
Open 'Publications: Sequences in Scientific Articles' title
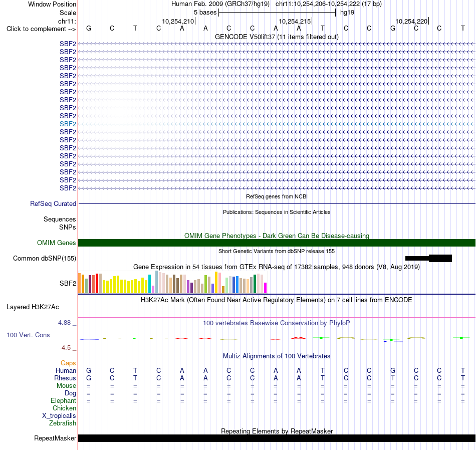pyautogui.click(x=277, y=212)
